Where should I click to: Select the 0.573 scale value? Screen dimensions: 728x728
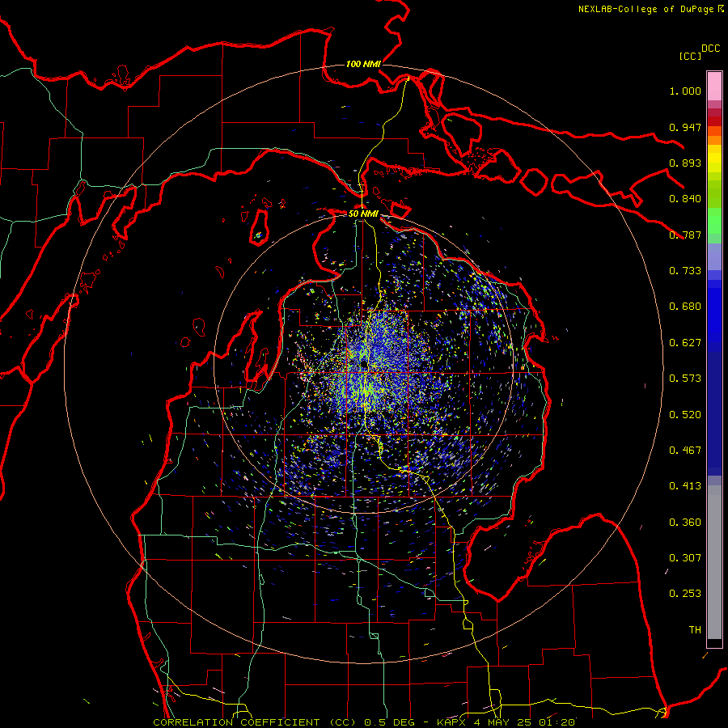pyautogui.click(x=685, y=379)
